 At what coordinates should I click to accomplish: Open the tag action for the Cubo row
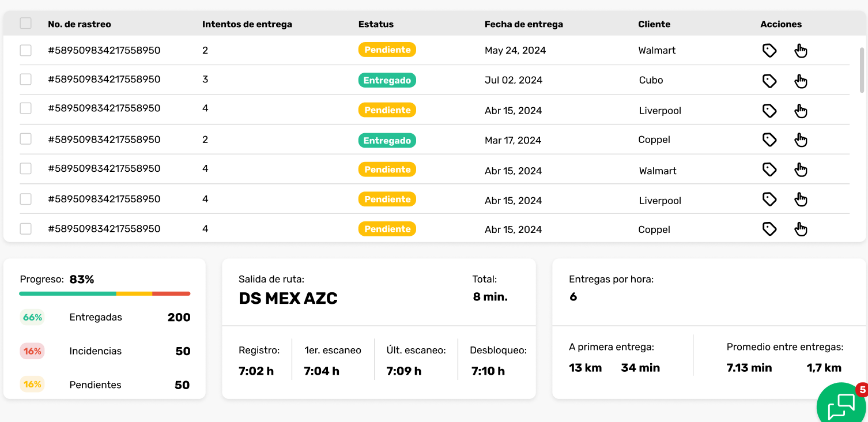769,81
